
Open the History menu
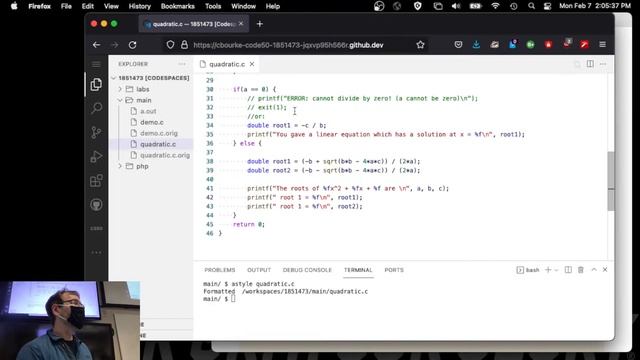click(140, 6)
